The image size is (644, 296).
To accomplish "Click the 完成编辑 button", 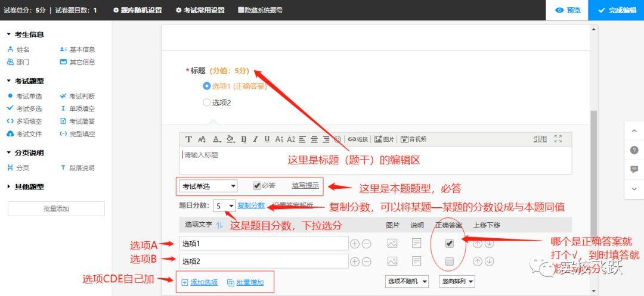I will pyautogui.click(x=616, y=10).
